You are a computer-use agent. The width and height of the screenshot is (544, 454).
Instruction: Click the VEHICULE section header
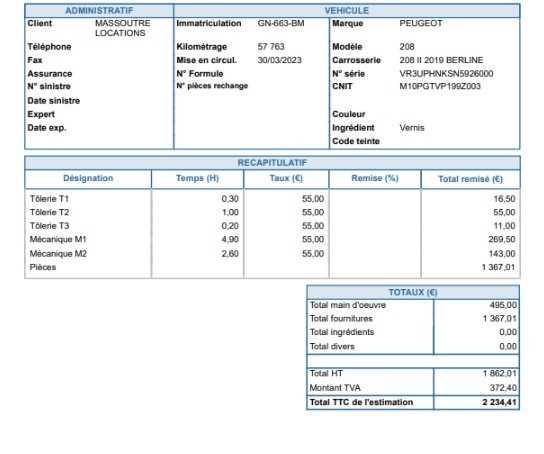click(x=347, y=10)
